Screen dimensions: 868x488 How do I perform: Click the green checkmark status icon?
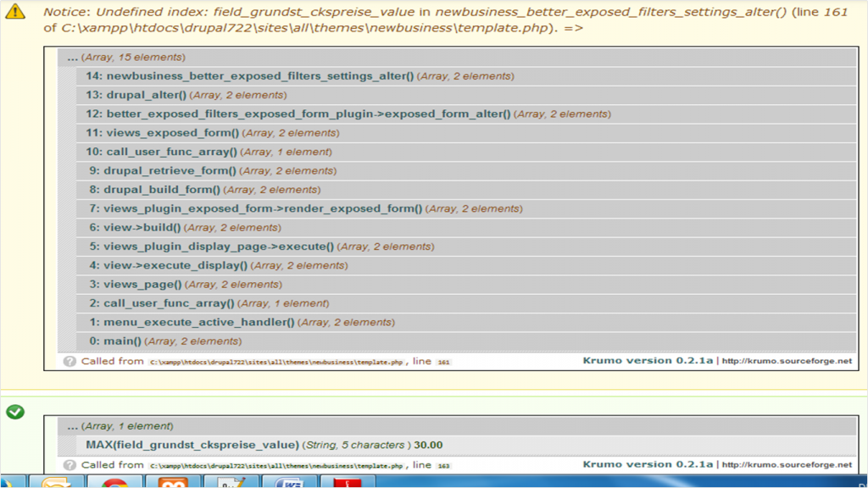click(15, 412)
